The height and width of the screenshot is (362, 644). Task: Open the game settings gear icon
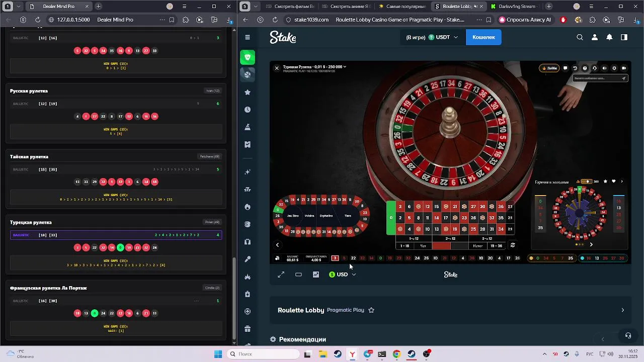614,68
